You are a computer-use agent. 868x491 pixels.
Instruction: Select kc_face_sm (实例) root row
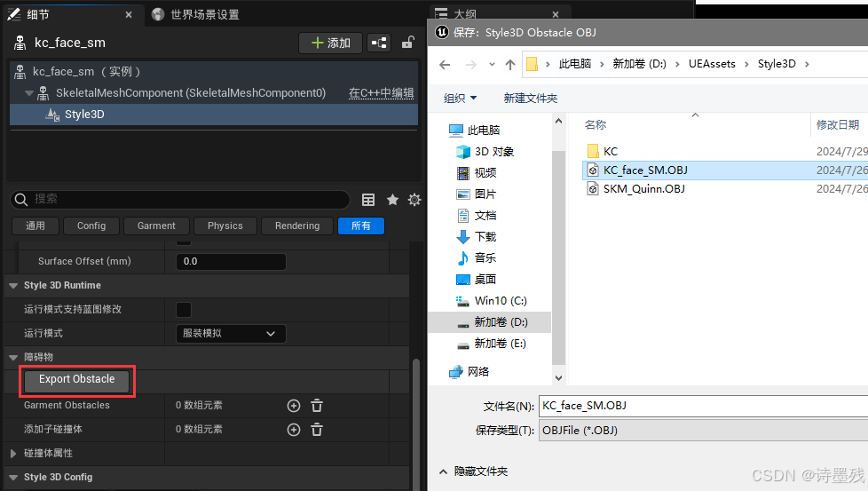[x=214, y=71]
